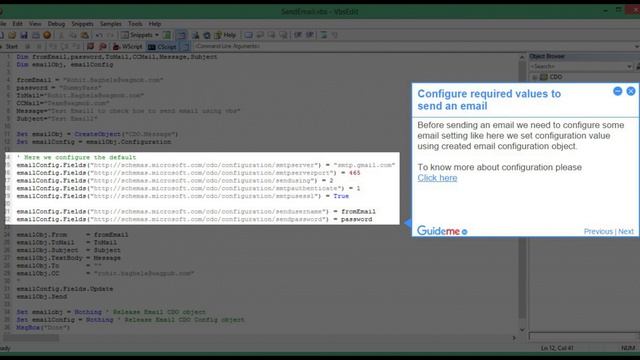Go back to the Previous guide step

pyautogui.click(x=598, y=231)
